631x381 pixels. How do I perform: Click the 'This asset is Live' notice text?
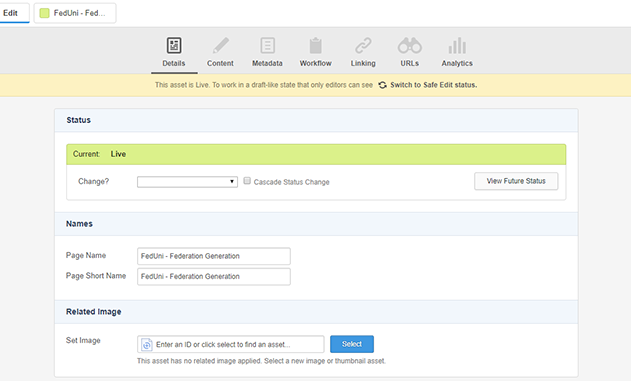coord(264,85)
